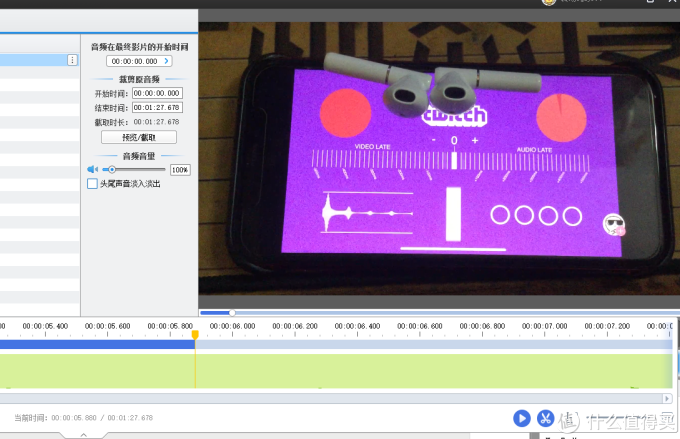Click the video preview image
The height and width of the screenshot is (439, 680).
click(439, 158)
